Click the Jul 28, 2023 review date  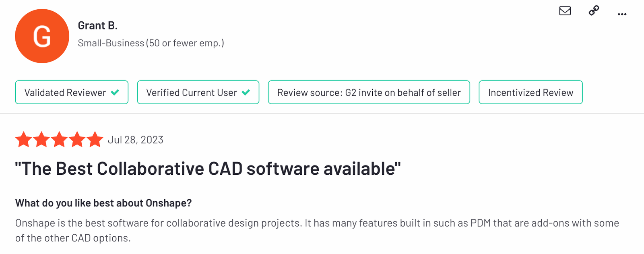pyautogui.click(x=136, y=140)
